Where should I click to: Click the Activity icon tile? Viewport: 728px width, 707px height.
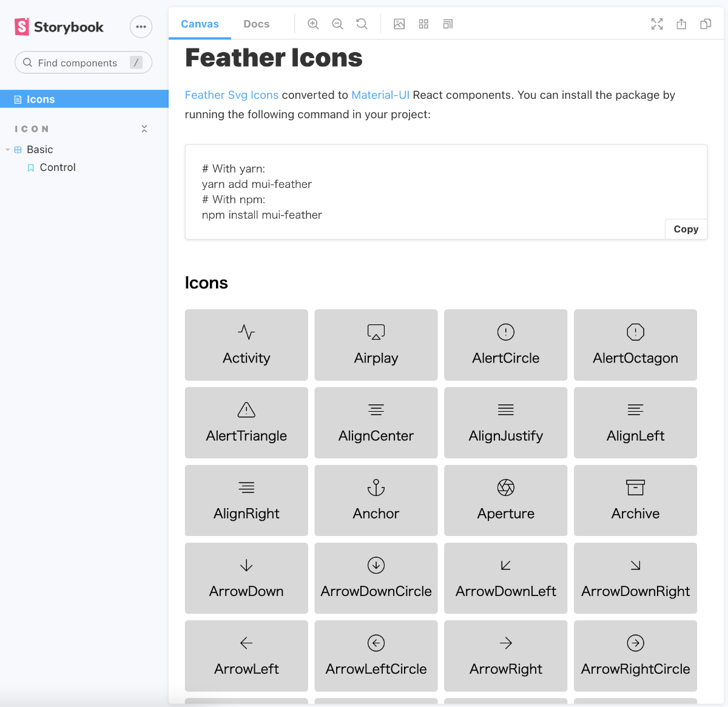(246, 345)
